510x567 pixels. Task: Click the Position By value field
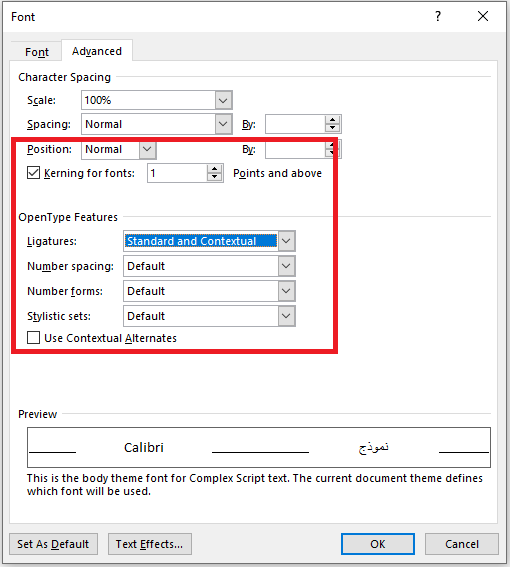tap(295, 150)
